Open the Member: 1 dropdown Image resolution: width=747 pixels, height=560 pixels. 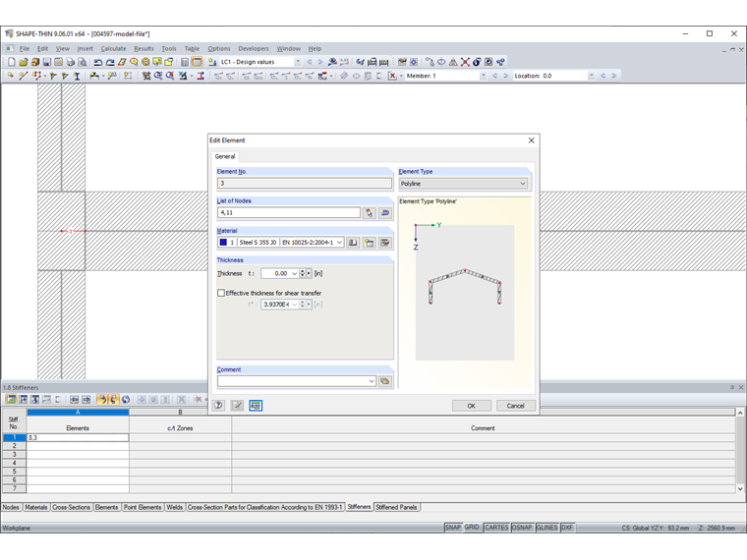483,76
